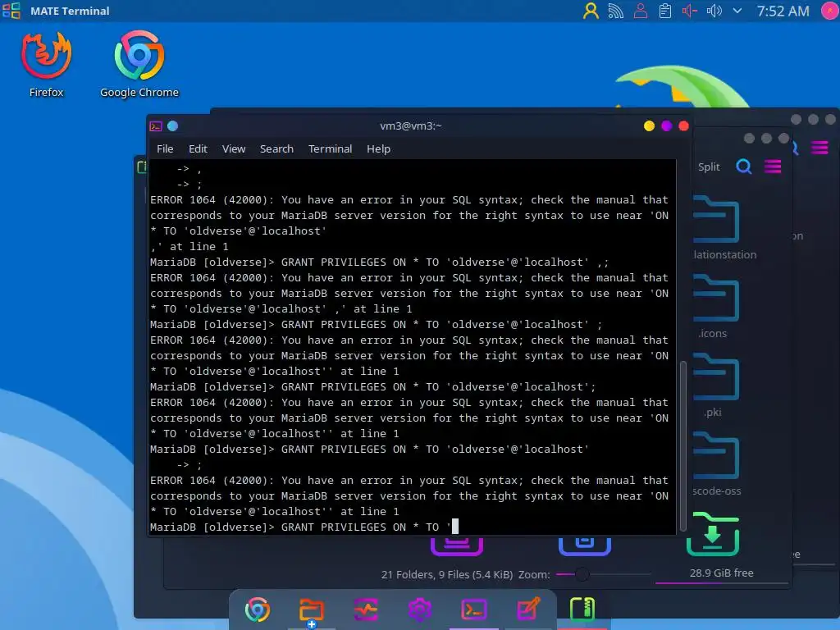
Task: Open the file manager dock icon
Action: point(311,610)
